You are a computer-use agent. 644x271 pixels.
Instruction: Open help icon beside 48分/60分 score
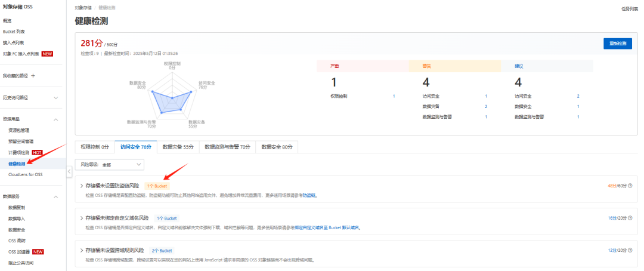pyautogui.click(x=630, y=186)
